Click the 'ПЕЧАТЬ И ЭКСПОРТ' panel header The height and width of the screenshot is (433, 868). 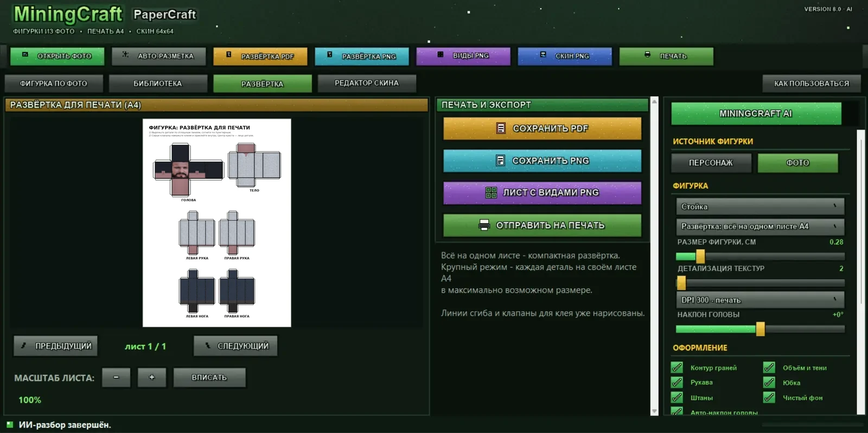[542, 105]
